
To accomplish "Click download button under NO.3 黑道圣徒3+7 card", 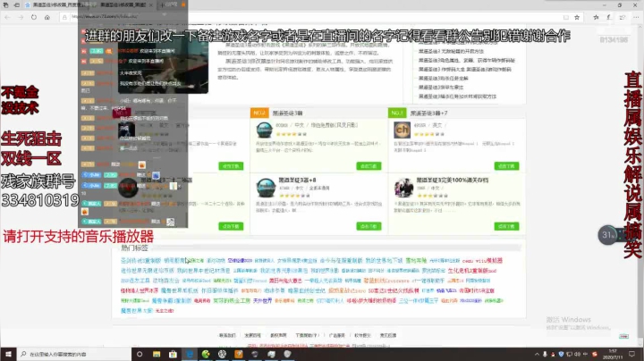I will 506,166.
